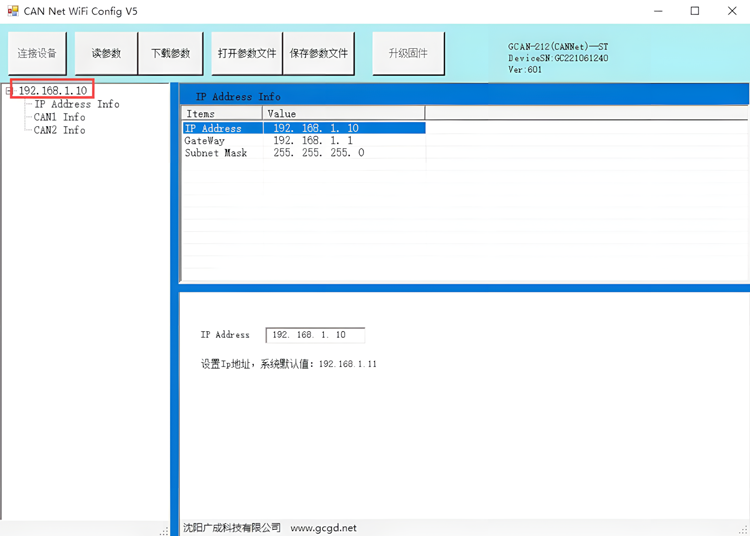Click the 下载参数 download parameters button
Screen dimensions: 750x536
coord(171,53)
